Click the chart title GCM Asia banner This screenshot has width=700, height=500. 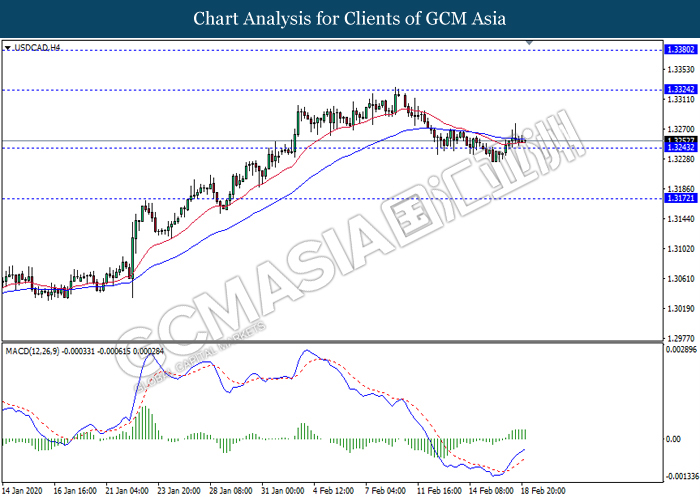(350, 18)
